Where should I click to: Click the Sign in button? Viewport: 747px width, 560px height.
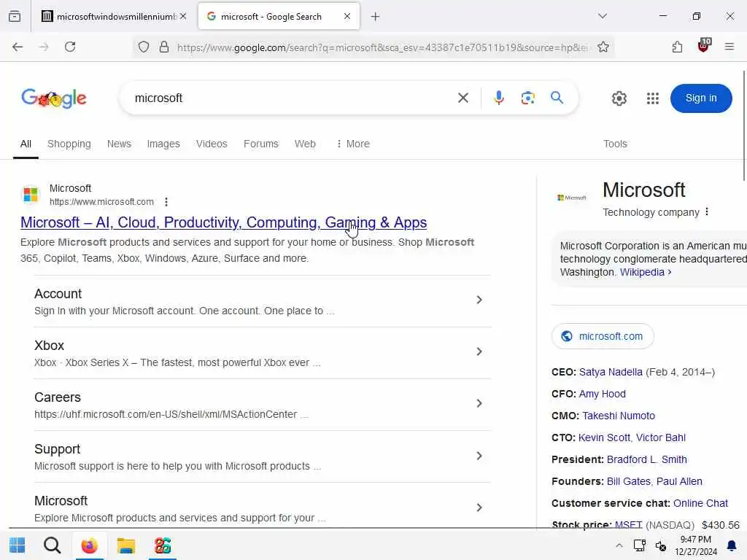tap(701, 98)
